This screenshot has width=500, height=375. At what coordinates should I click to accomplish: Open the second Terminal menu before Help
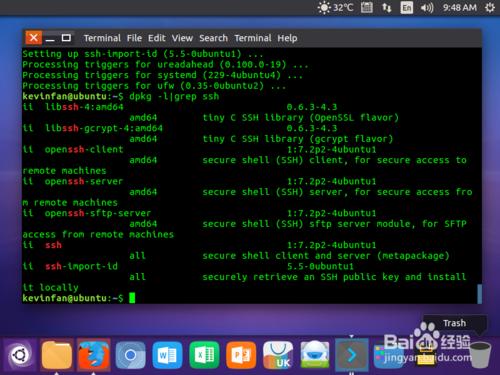pos(253,38)
